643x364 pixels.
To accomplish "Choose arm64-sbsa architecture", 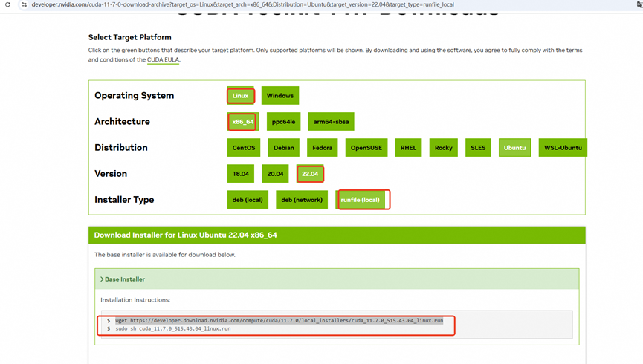I will [331, 122].
